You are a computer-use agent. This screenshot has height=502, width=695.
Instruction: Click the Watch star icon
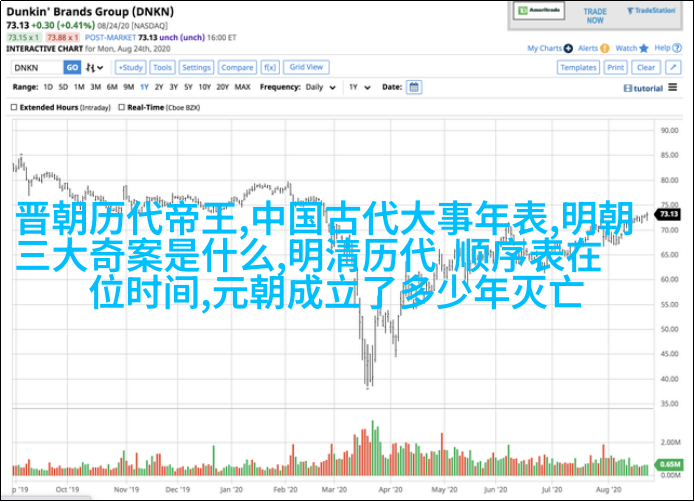644,48
